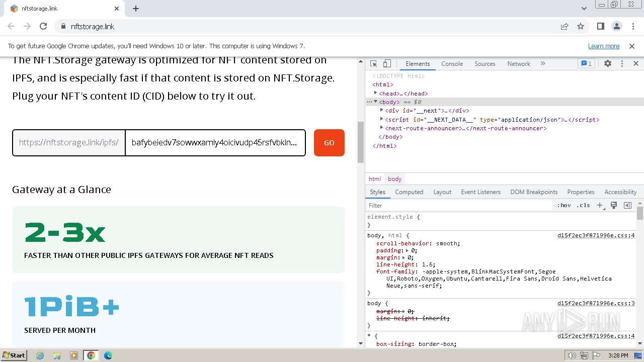Close the DevTools panel

point(635,64)
